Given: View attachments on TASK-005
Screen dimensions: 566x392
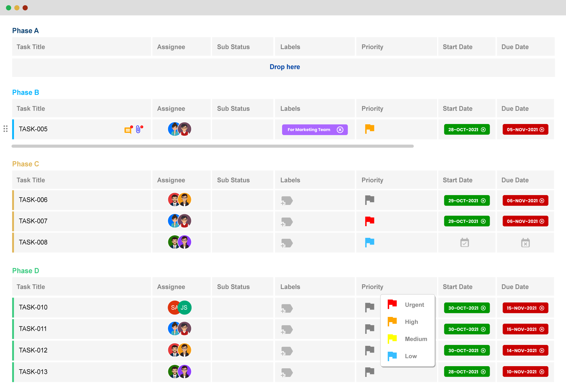Looking at the screenshot, I should (138, 129).
